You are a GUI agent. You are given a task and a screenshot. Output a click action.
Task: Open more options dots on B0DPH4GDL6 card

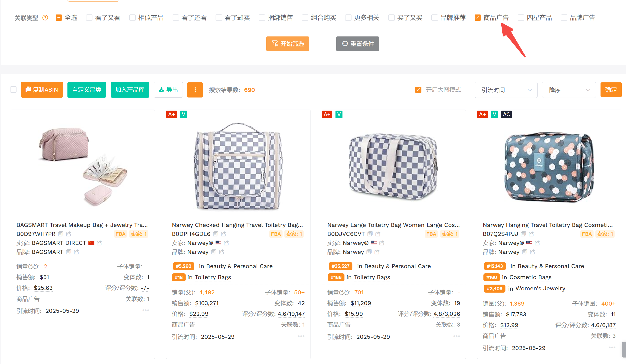tap(301, 336)
